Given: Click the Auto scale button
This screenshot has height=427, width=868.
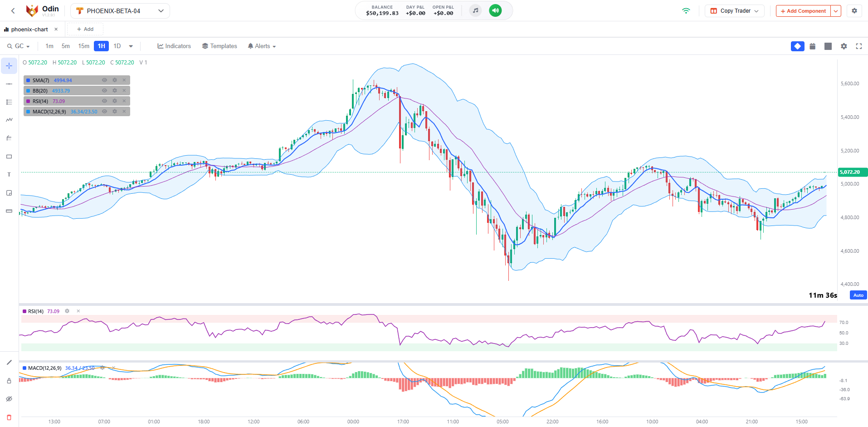Looking at the screenshot, I should coord(858,295).
